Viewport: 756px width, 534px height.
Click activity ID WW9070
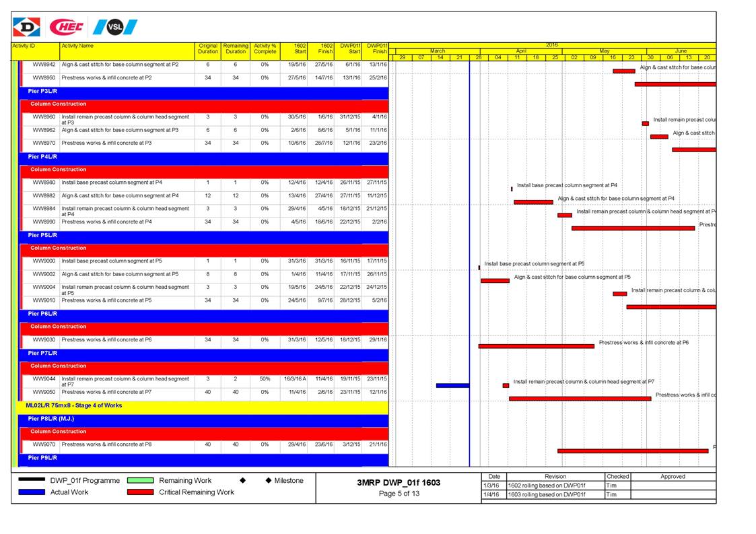pyautogui.click(x=44, y=444)
